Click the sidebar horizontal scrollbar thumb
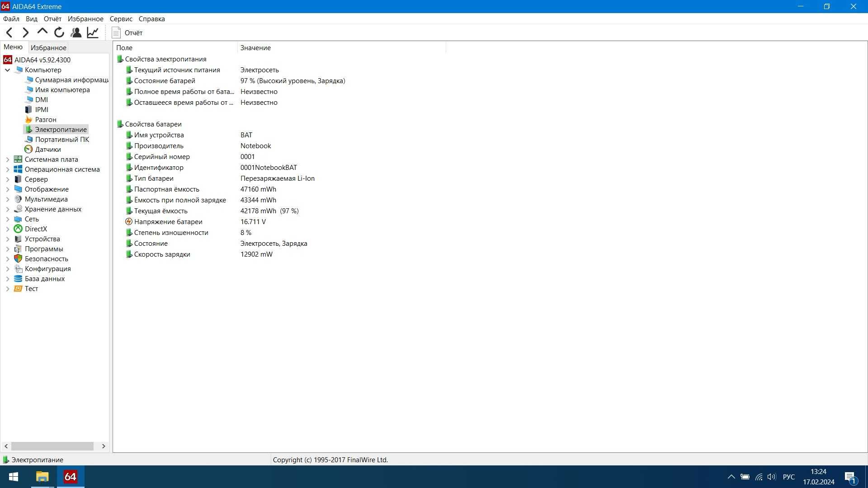Image resolution: width=868 pixels, height=488 pixels. point(52,446)
